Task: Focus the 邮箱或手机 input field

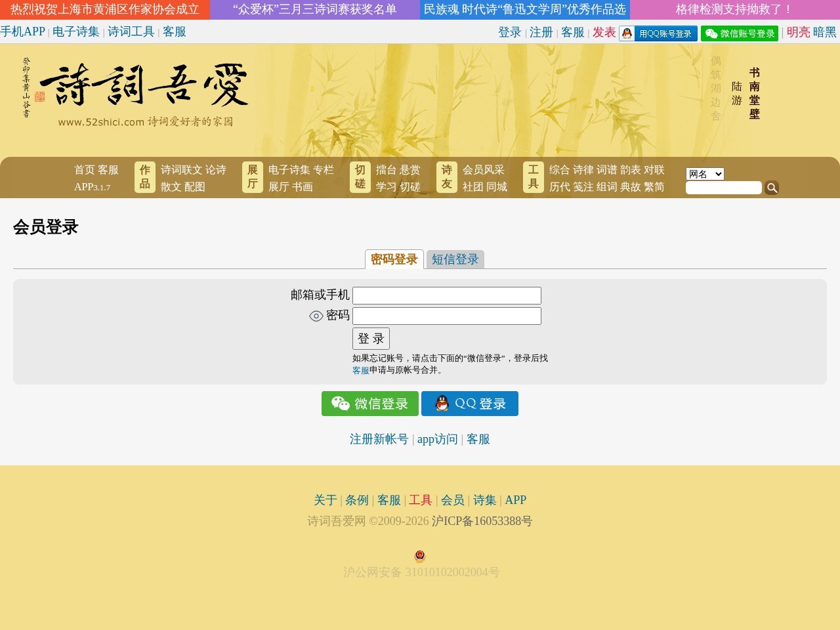Action: click(447, 295)
